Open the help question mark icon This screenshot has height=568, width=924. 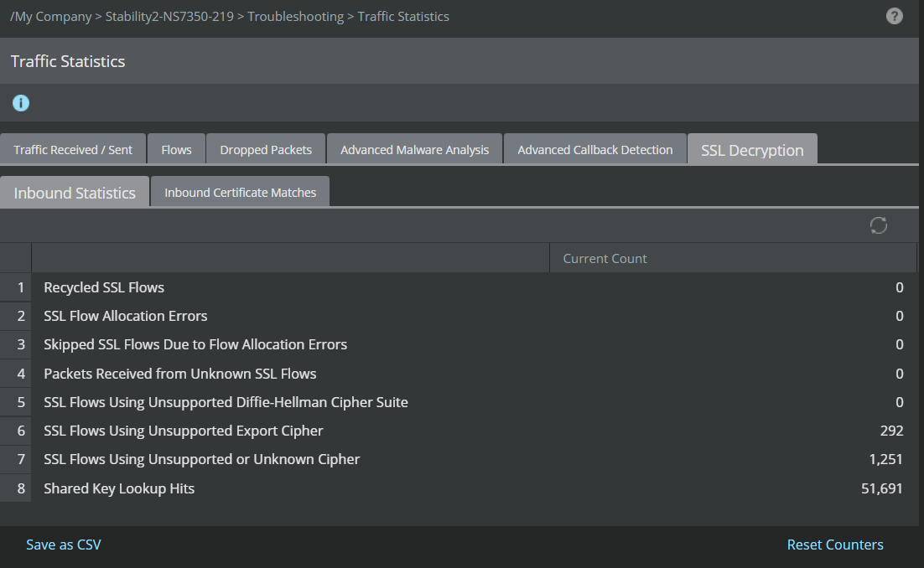[894, 17]
